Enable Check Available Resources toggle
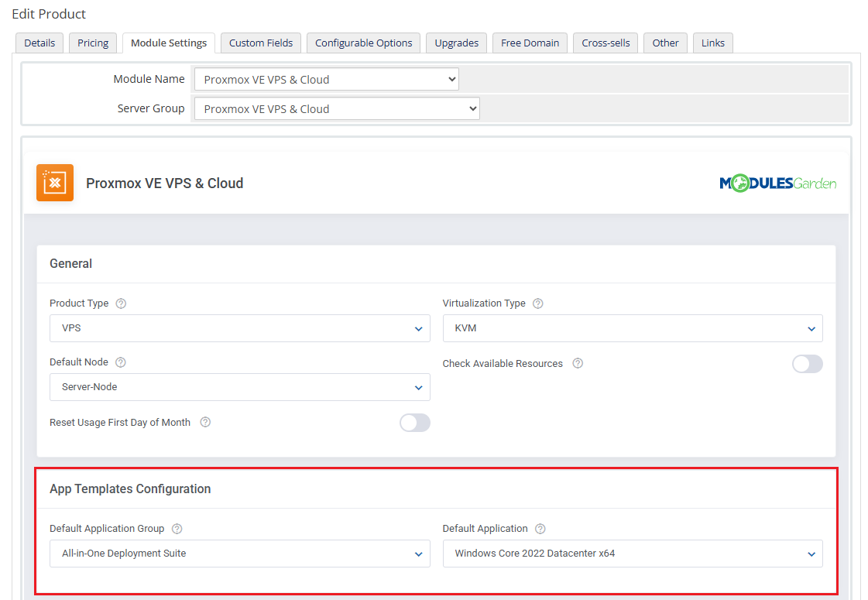868x600 pixels. coord(807,364)
